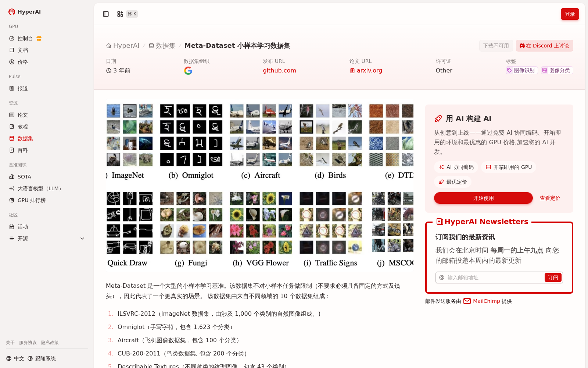Image resolution: width=588 pixels, height=368 pixels.
Task: Click the 登录 button
Action: coord(570,14)
